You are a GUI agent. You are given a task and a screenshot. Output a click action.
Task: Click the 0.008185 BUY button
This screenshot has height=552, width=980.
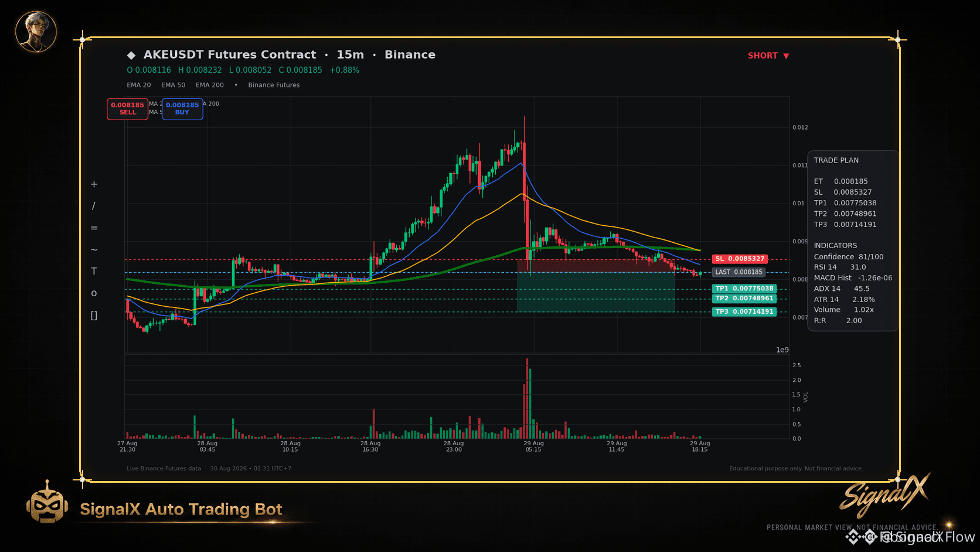point(182,109)
